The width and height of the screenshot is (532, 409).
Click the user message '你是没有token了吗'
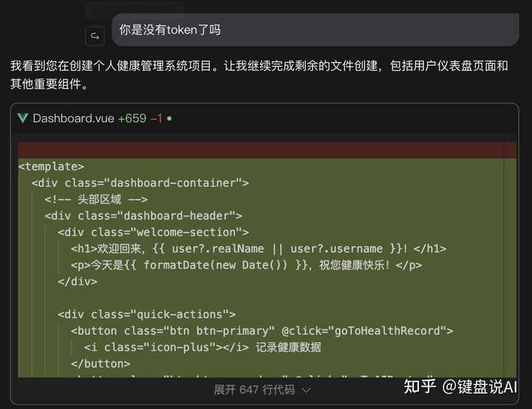point(170,30)
